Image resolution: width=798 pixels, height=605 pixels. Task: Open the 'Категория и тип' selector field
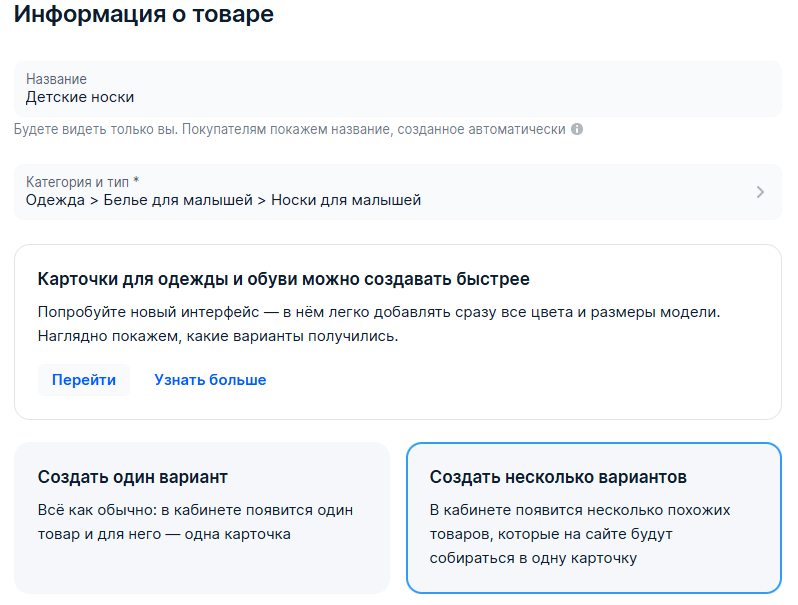pos(397,192)
